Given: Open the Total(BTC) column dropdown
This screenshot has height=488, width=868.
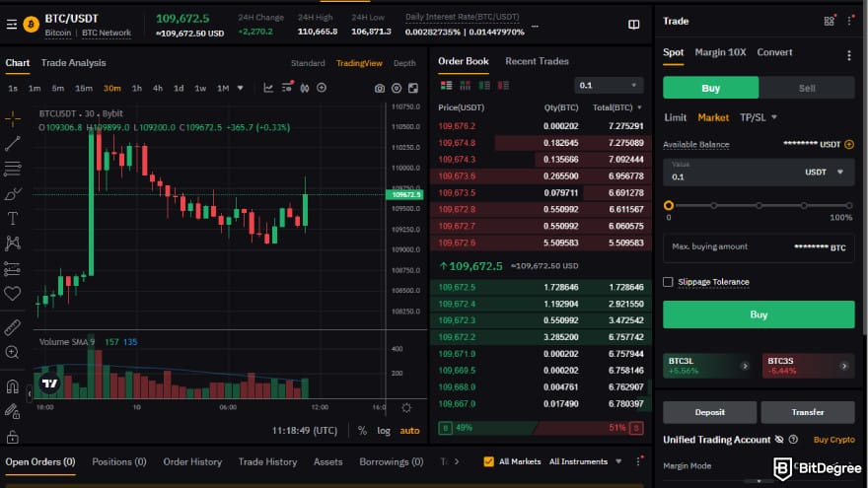Looking at the screenshot, I should 640,107.
